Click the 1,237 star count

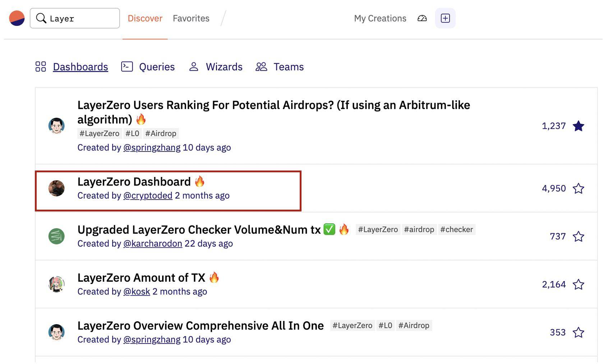(x=554, y=126)
